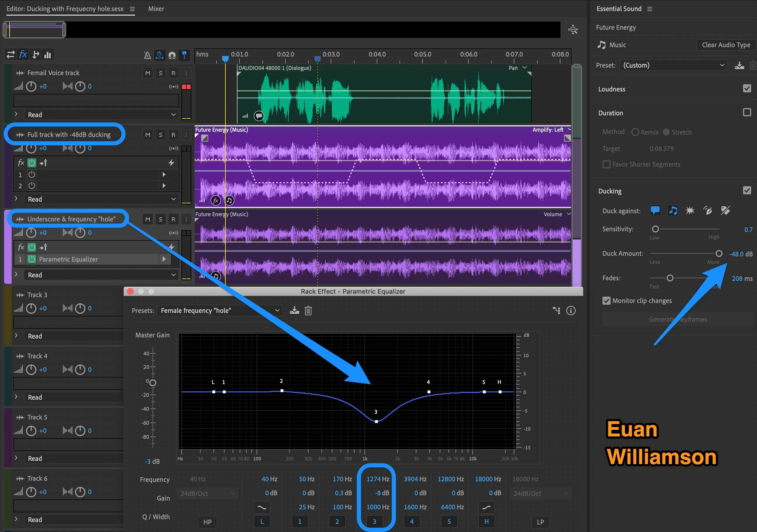Open Essential Sound Preset (Custom) dropdown

click(x=673, y=65)
